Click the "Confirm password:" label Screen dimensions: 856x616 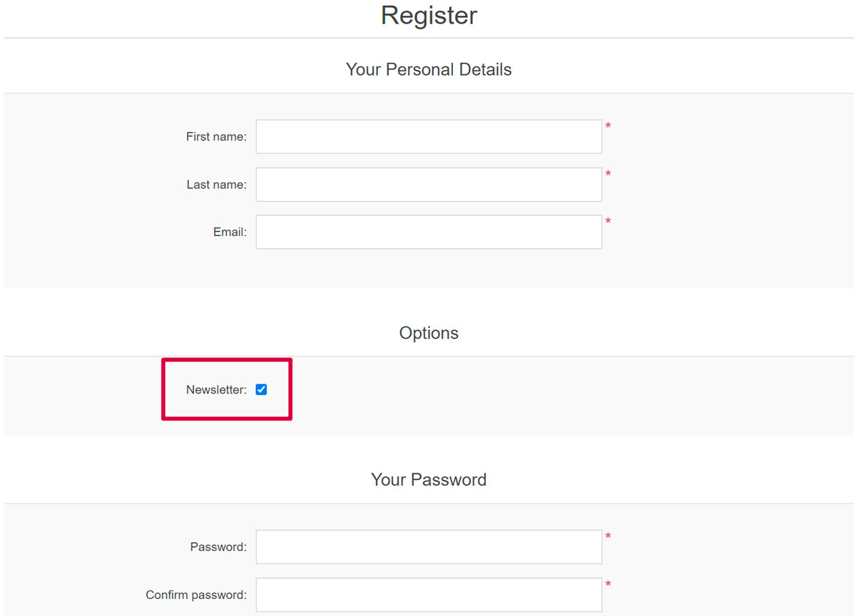(x=196, y=595)
